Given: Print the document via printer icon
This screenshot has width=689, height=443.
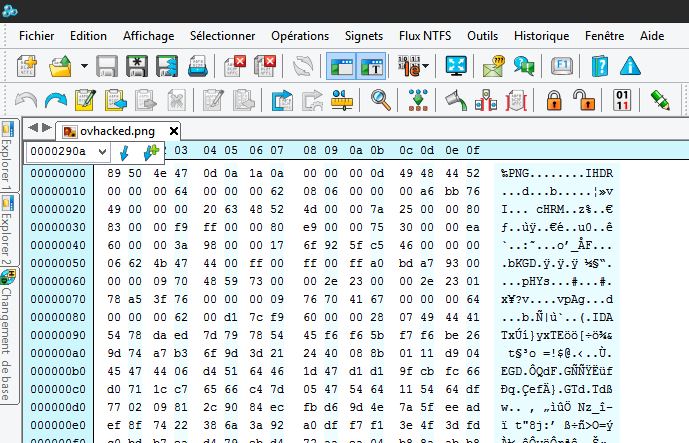Looking at the screenshot, I should [x=198, y=66].
